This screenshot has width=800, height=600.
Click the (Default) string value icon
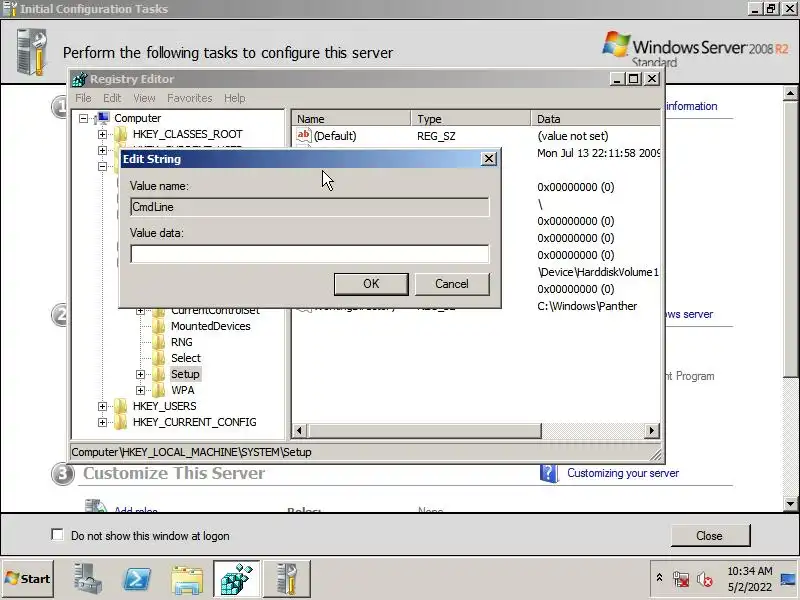(304, 135)
